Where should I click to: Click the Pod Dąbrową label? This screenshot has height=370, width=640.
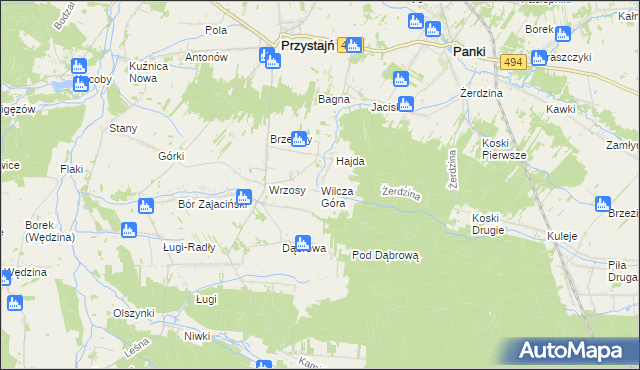(385, 256)
